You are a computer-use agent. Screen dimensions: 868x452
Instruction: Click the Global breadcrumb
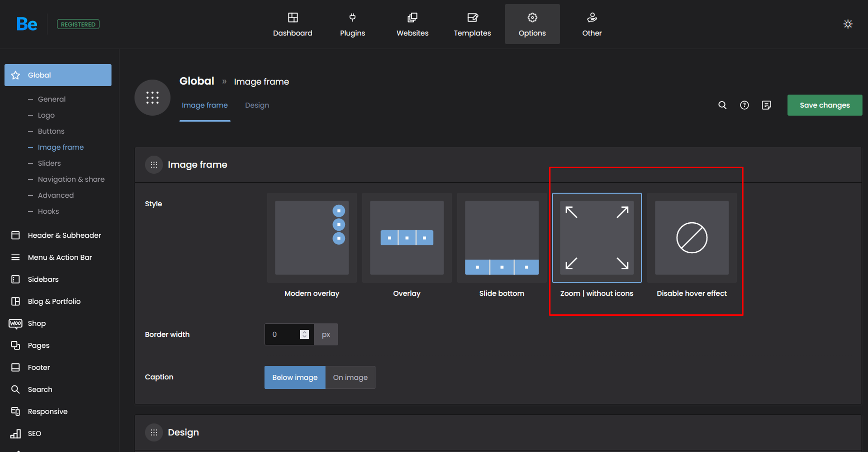(x=196, y=81)
